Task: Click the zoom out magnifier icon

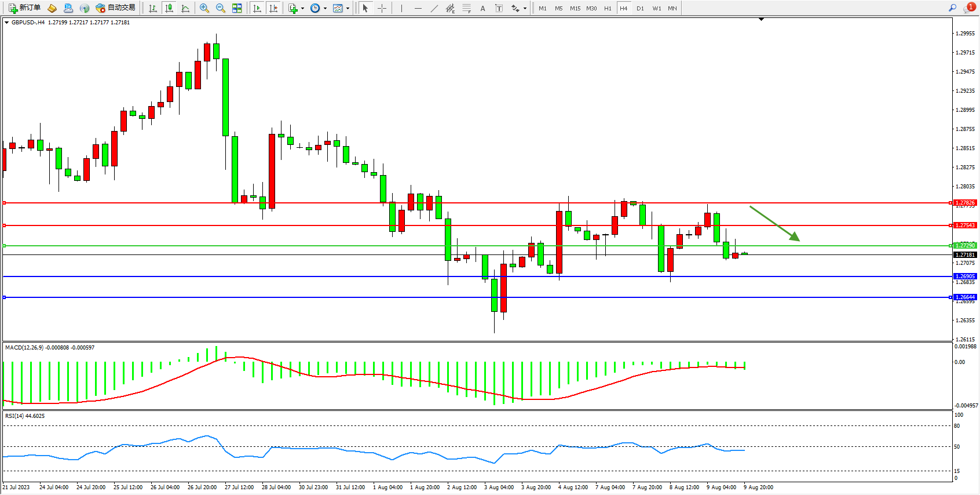Action: (x=221, y=8)
